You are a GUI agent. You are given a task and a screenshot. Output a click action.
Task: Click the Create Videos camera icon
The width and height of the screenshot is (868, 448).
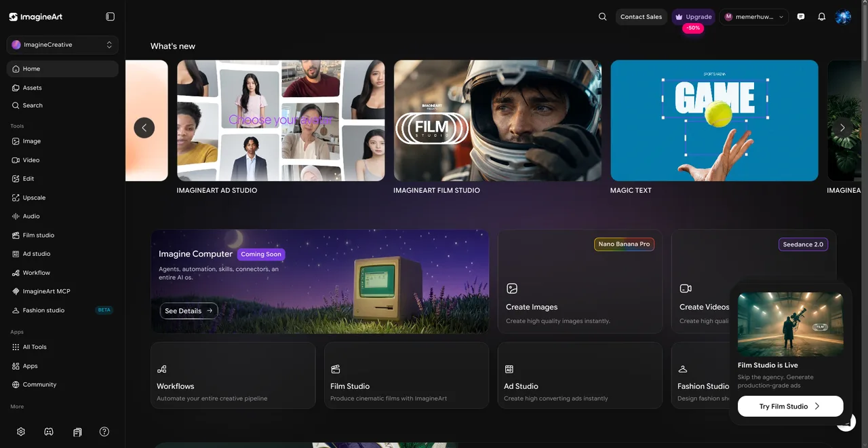(686, 288)
